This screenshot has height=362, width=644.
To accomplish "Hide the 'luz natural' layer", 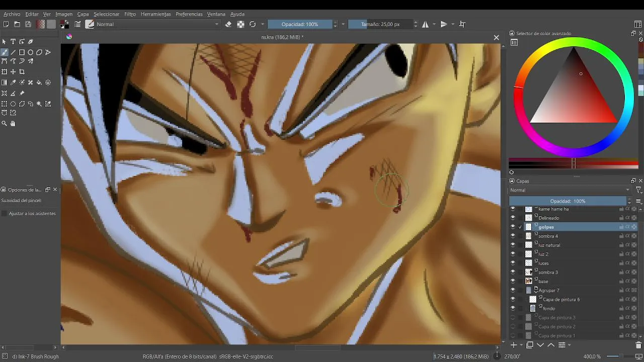I will coord(513,245).
